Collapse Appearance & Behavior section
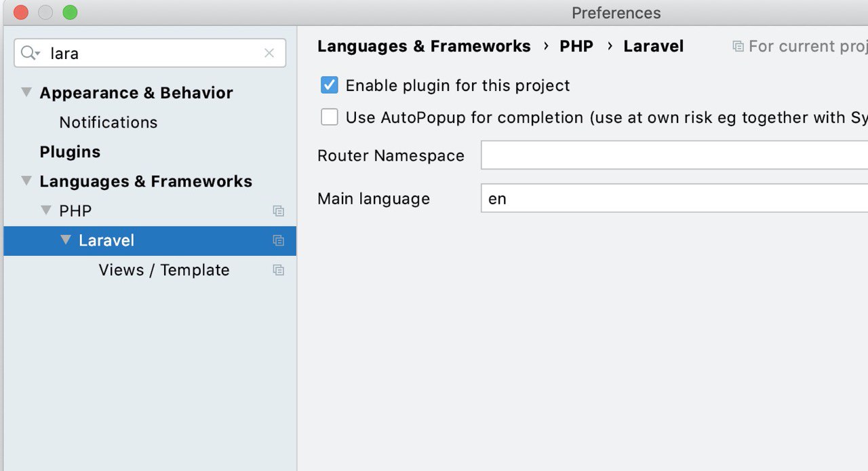 pyautogui.click(x=26, y=92)
